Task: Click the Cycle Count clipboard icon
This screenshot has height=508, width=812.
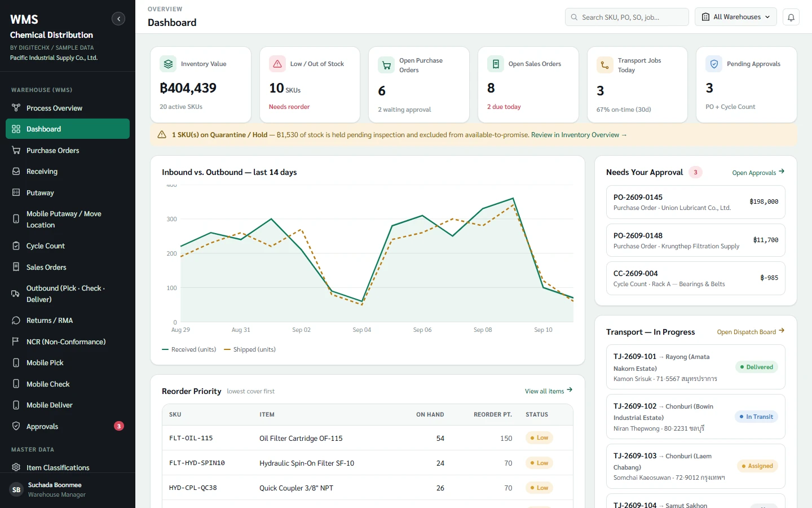Action: click(x=16, y=246)
